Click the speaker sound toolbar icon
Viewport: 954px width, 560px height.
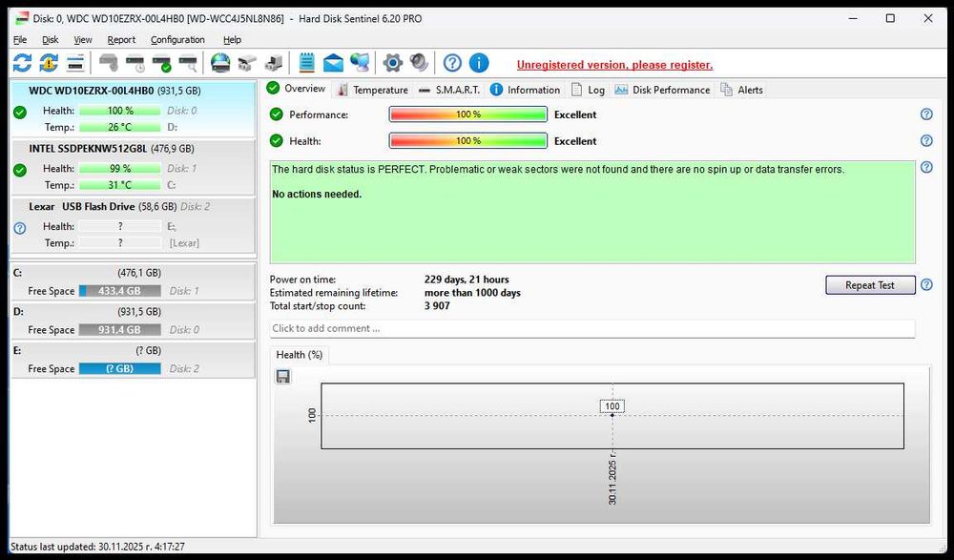click(x=419, y=63)
